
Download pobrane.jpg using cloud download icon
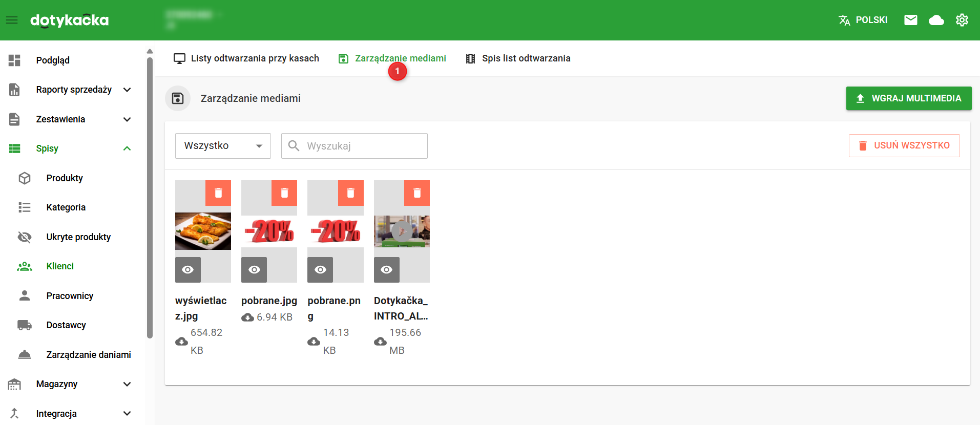[x=247, y=317]
